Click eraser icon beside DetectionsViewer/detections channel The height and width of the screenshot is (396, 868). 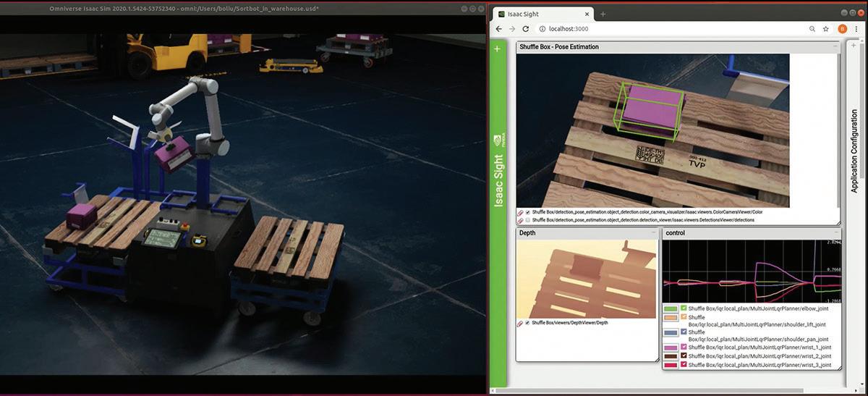[520, 219]
